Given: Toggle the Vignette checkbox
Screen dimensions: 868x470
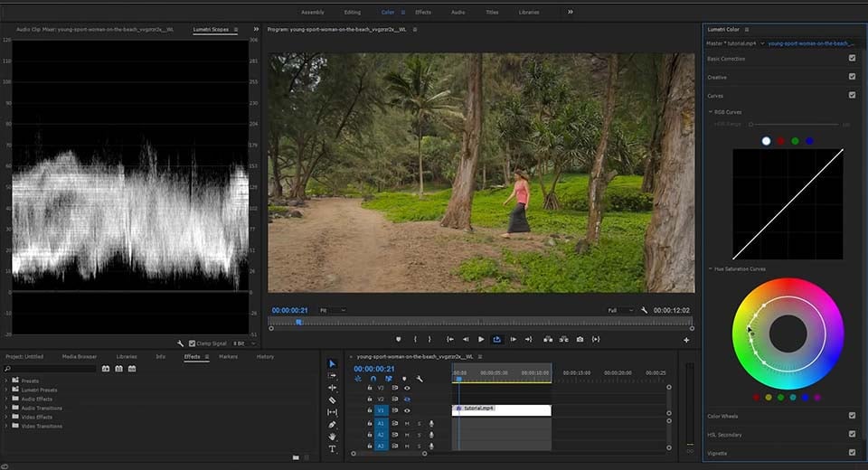Looking at the screenshot, I should (852, 452).
